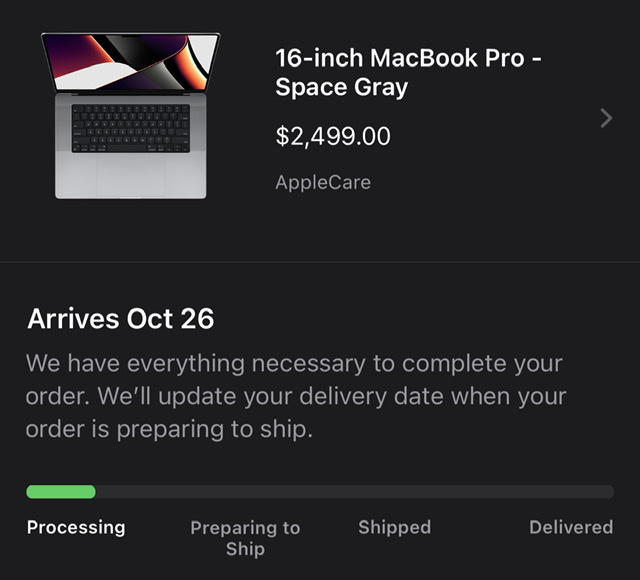Select the Shipped status step
This screenshot has width=640, height=580.
point(394,527)
